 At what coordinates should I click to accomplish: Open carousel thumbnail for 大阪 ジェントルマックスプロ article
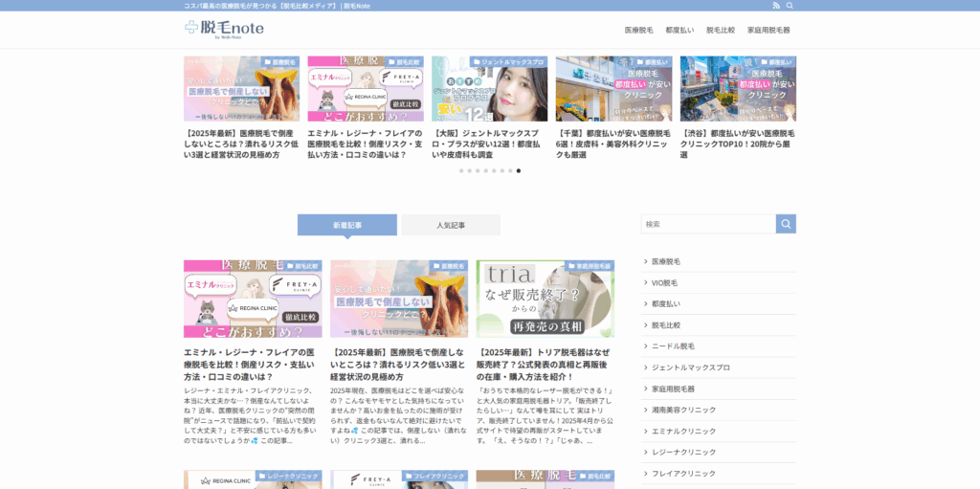coord(489,89)
